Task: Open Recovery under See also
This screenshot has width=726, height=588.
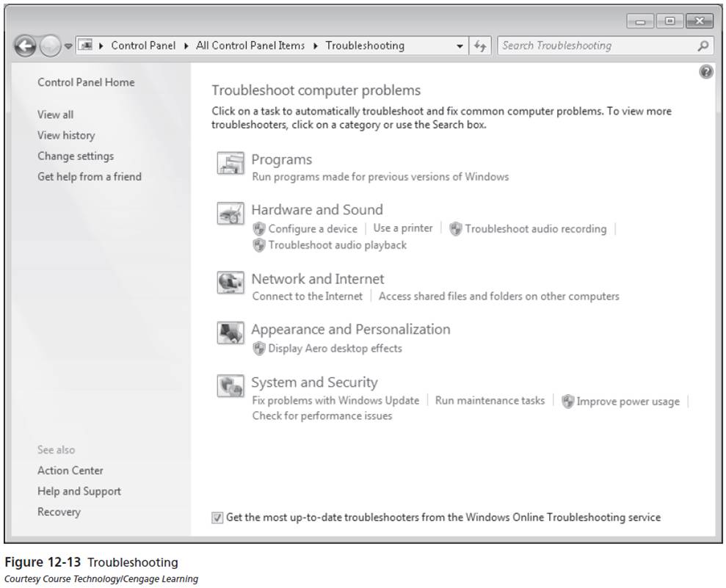Action: tap(59, 512)
